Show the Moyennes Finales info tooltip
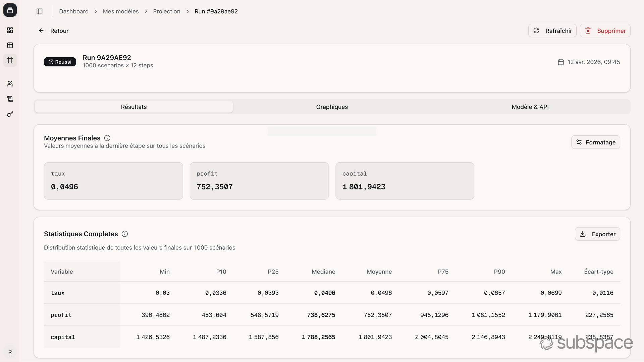The width and height of the screenshot is (644, 362). click(107, 138)
